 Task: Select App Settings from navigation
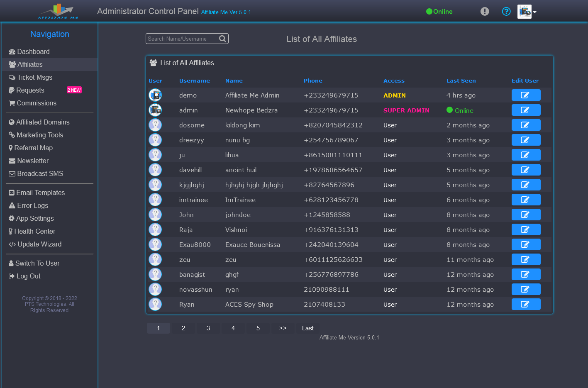coord(35,218)
